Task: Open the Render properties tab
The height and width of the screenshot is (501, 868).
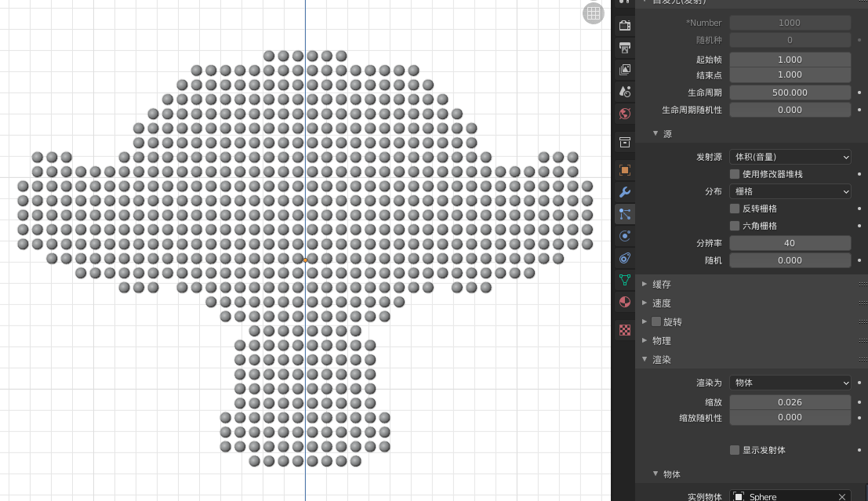Action: pos(625,26)
